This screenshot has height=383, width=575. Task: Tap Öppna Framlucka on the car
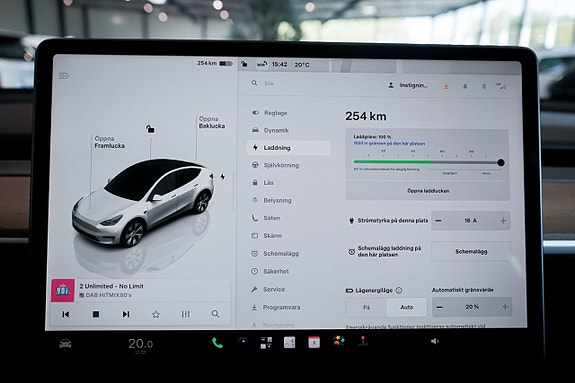109,142
